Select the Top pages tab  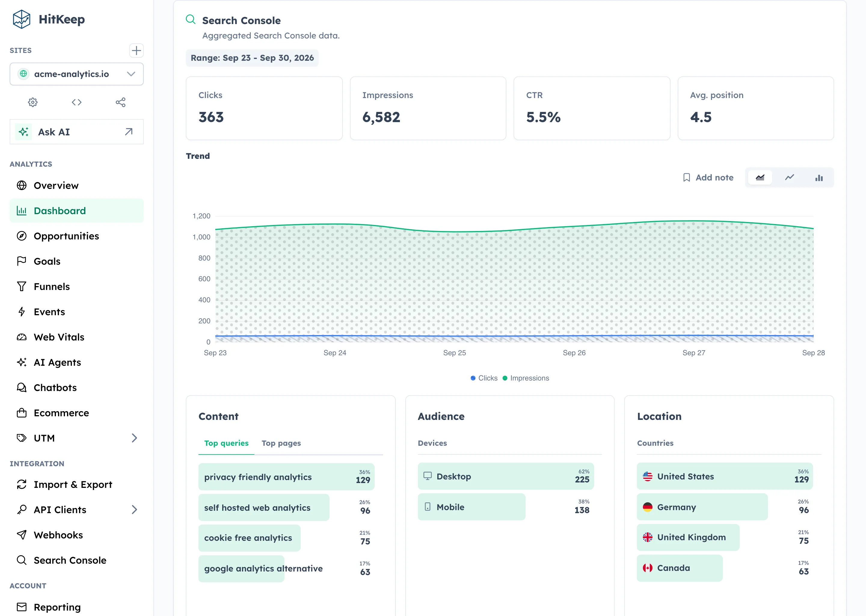point(281,443)
